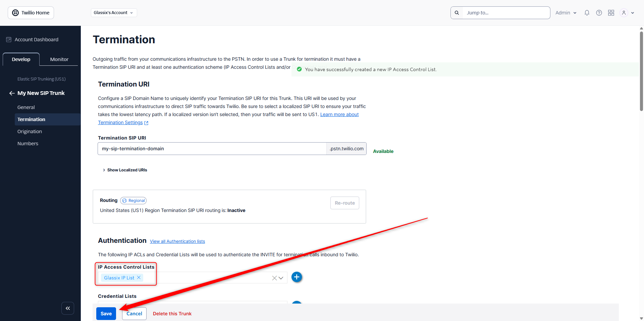Viewport: 644px width, 321px height.
Task: Open Elastic SIP Trunking (US1) breadcrumb
Action: (x=42, y=79)
